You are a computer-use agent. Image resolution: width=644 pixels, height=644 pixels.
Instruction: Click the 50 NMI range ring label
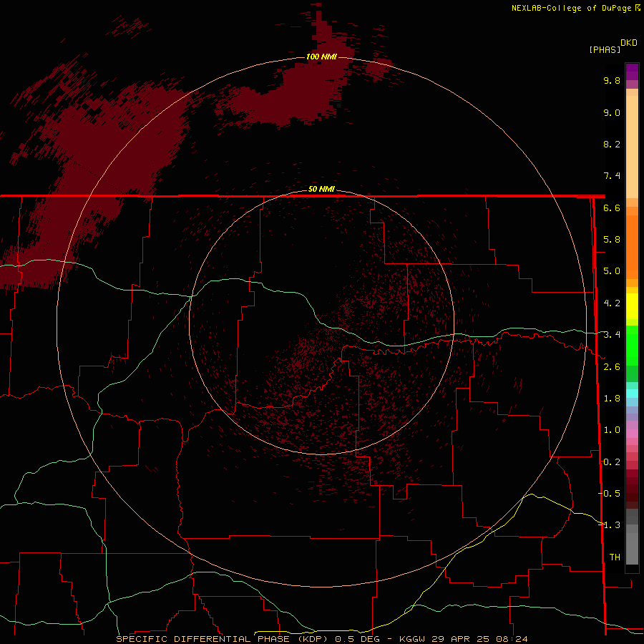coord(321,189)
